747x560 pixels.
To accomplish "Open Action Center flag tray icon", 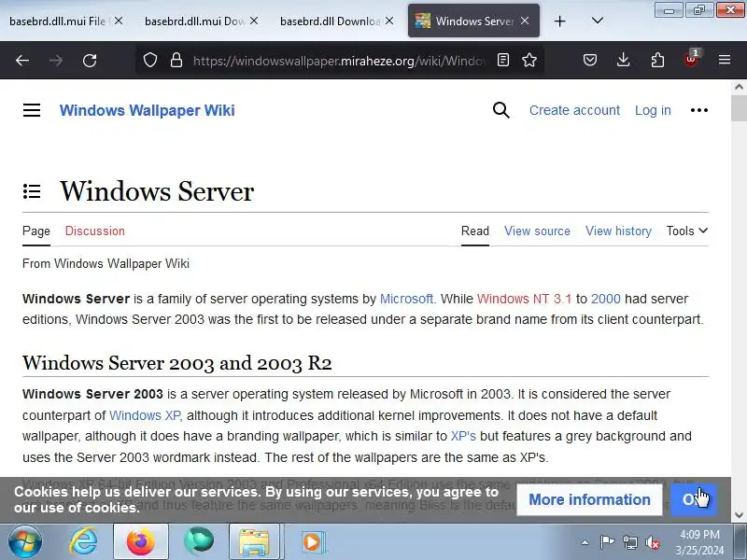I will 607,542.
